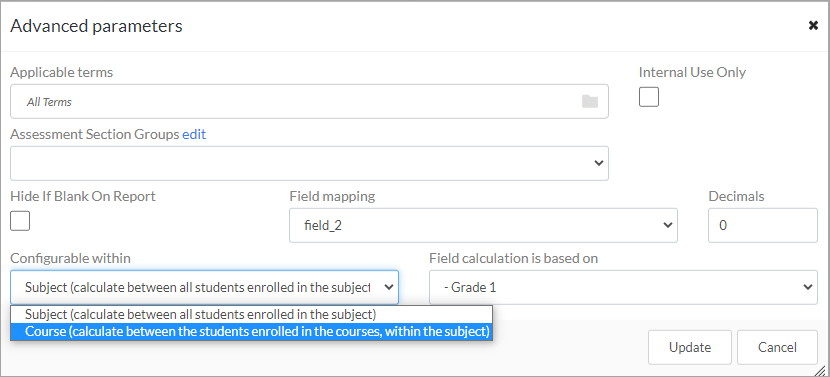Open the Field calculation dropdown showing Grade 1

click(x=623, y=287)
